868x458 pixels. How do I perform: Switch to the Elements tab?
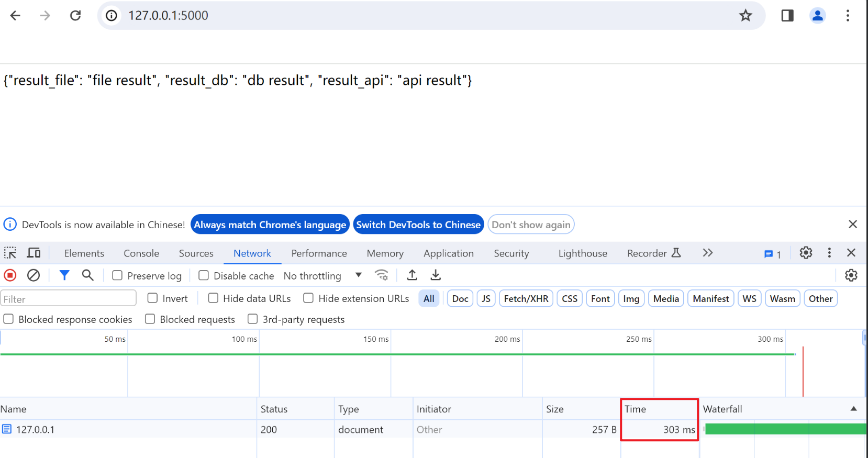84,253
